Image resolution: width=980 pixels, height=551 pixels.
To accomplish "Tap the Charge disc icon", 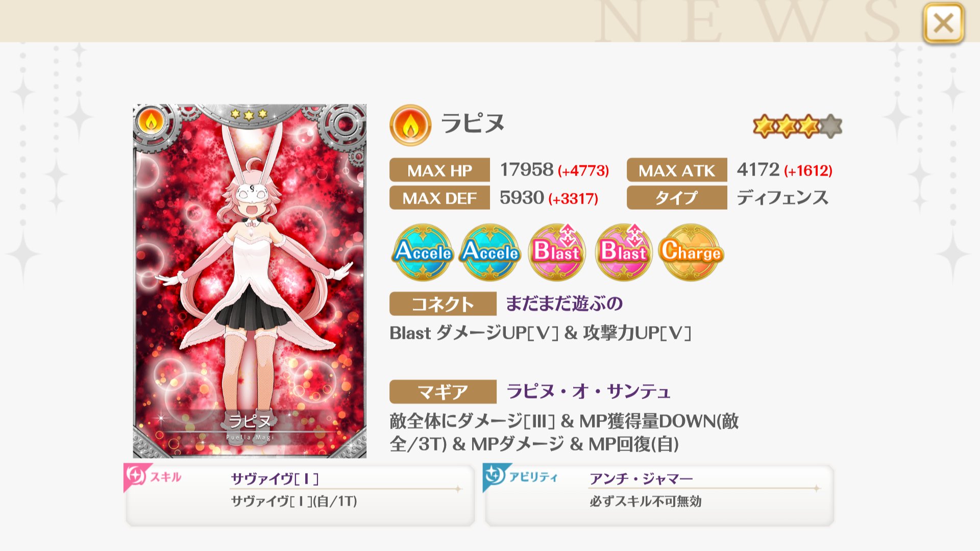I will tap(691, 252).
